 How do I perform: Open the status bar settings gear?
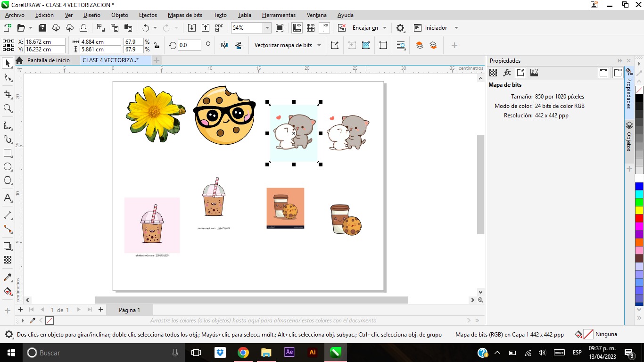9,335
